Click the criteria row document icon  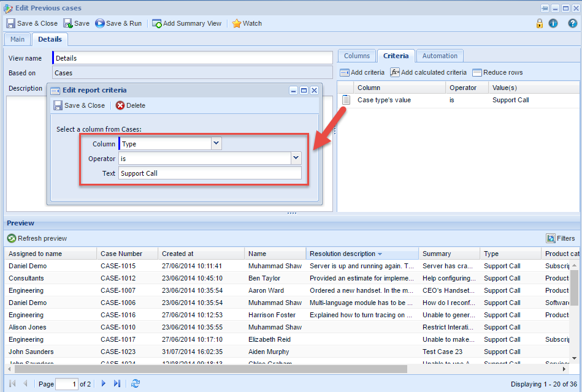(x=346, y=100)
